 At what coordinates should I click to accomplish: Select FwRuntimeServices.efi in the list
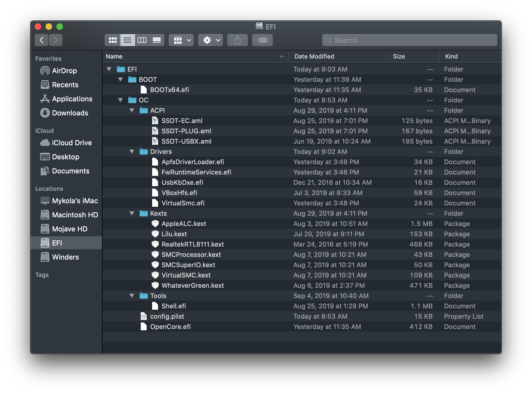[302, 172]
